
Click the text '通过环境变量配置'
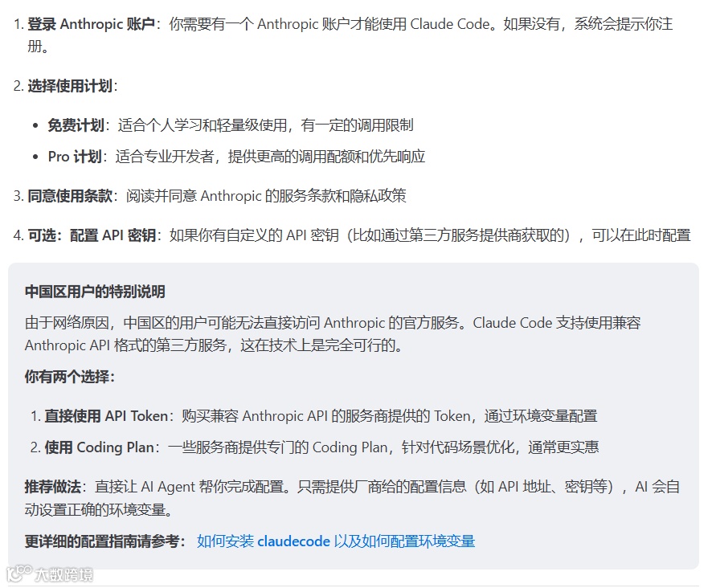pyautogui.click(x=541, y=416)
